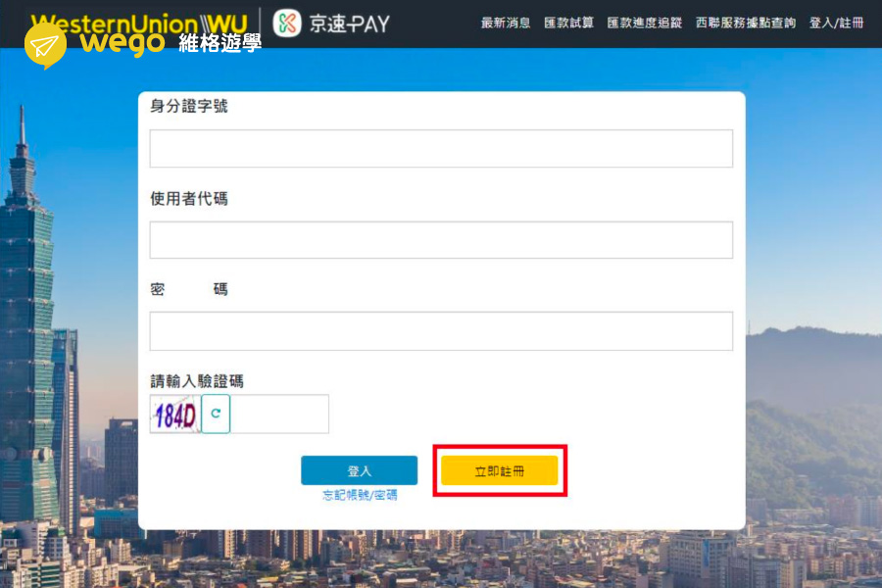Focus the 密碼 password field
Image resolution: width=882 pixels, height=588 pixels.
point(441,331)
